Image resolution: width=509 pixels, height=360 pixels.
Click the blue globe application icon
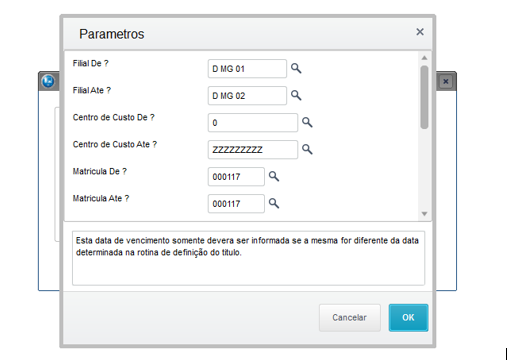click(x=48, y=81)
